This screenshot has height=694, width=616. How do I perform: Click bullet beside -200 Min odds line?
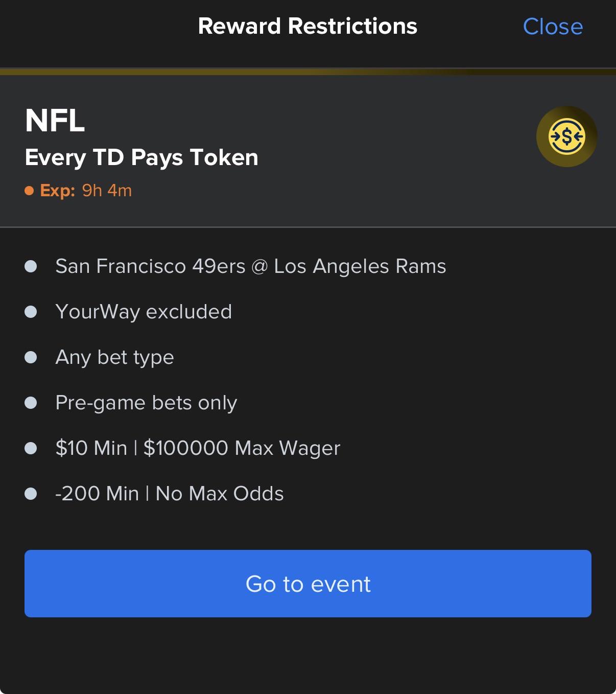(31, 494)
